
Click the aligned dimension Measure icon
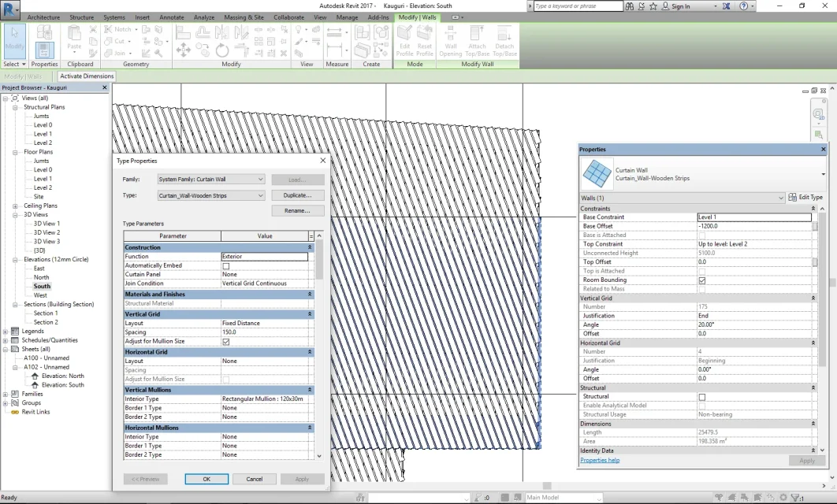tap(334, 50)
